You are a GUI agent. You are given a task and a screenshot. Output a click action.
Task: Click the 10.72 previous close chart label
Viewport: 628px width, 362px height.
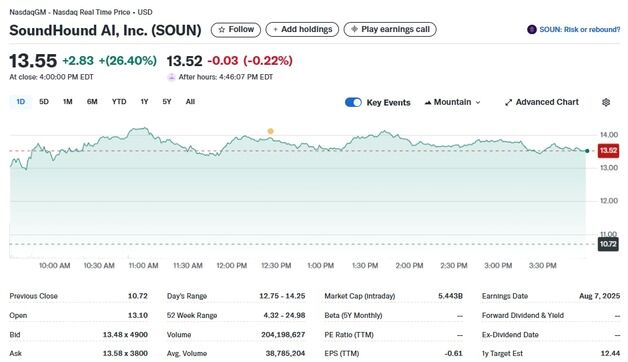pyautogui.click(x=608, y=244)
